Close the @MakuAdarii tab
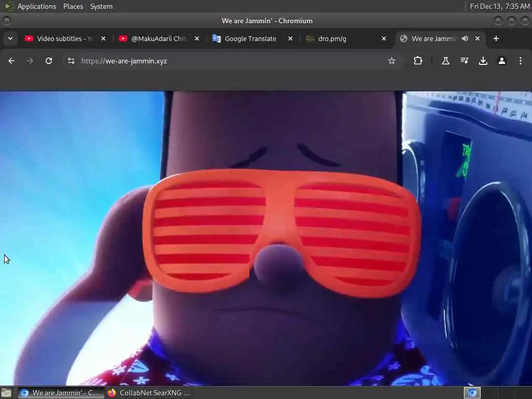532x399 pixels. 197,38
